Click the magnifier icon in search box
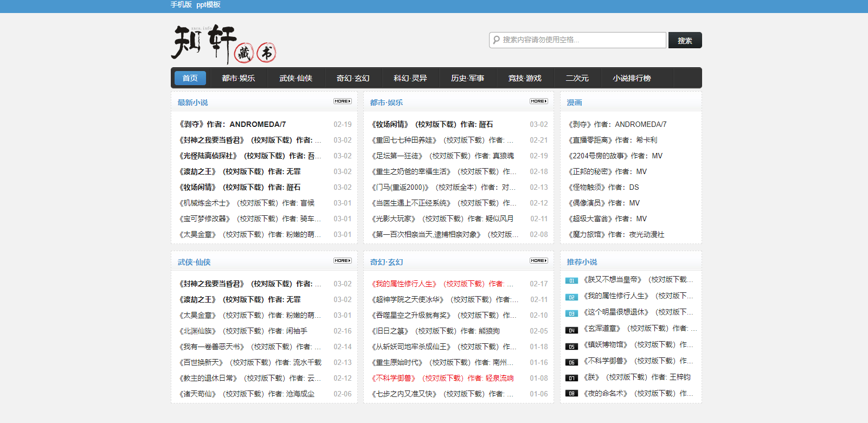Screen dimensions: 868x423 pos(496,40)
